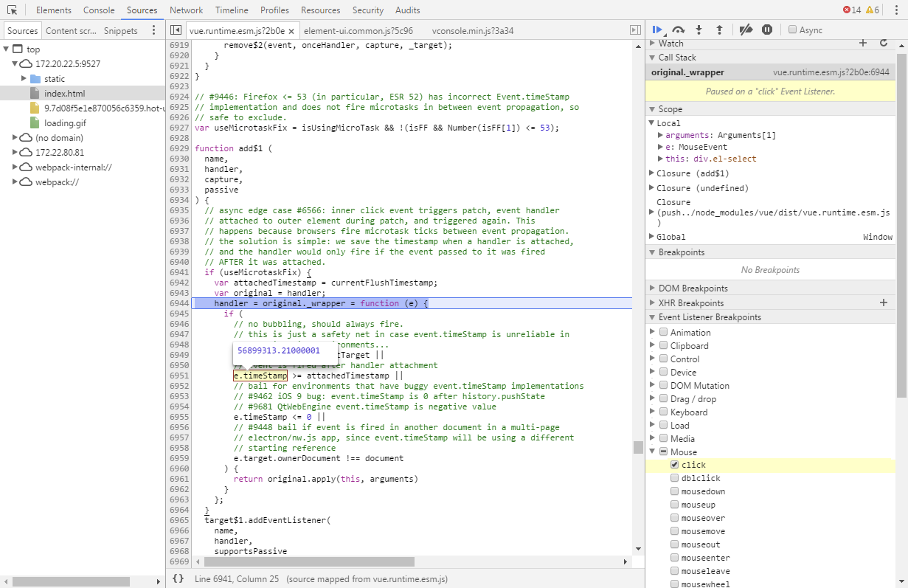Collapse the Mouse event listener category
Image resolution: width=908 pixels, height=588 pixels.
click(652, 451)
